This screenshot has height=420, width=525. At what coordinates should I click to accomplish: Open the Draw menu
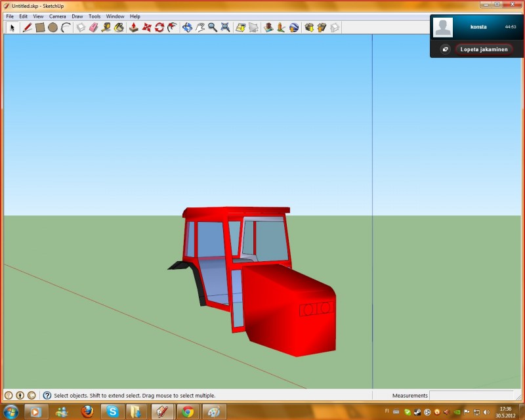click(77, 16)
